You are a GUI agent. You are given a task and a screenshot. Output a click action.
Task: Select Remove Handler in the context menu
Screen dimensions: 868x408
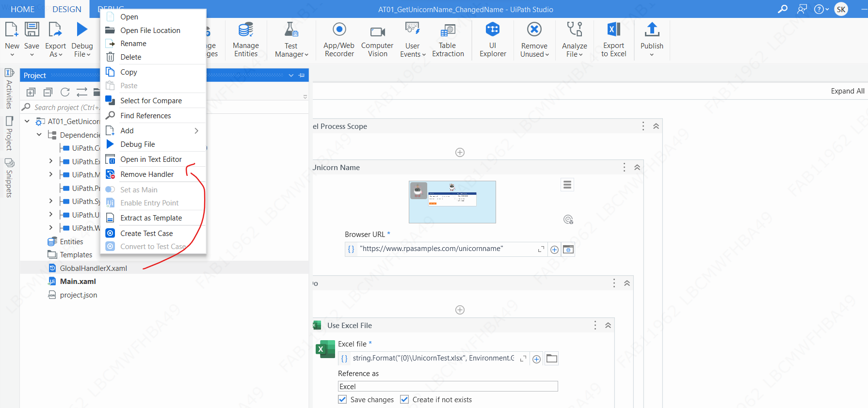pyautogui.click(x=153, y=174)
